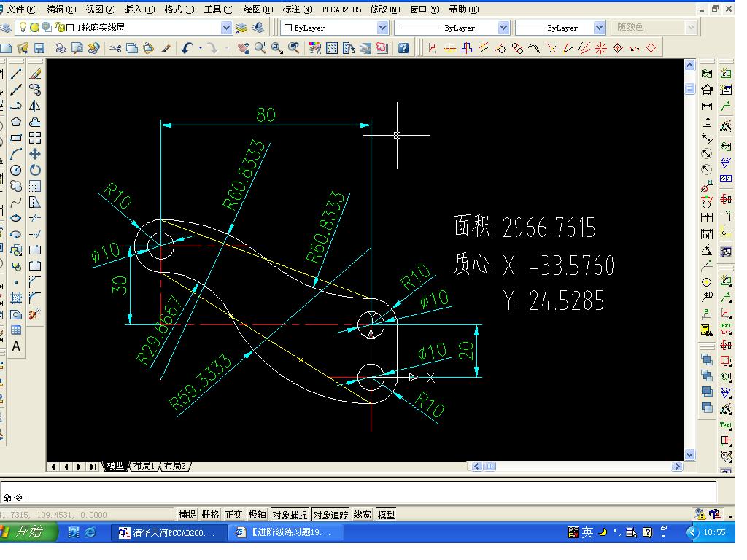Screen dimensions: 747x560
Task: Toggle 线宽 lineweight display
Action: [362, 515]
